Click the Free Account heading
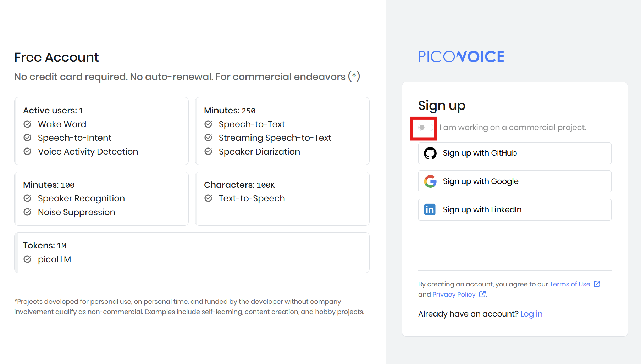 (56, 57)
